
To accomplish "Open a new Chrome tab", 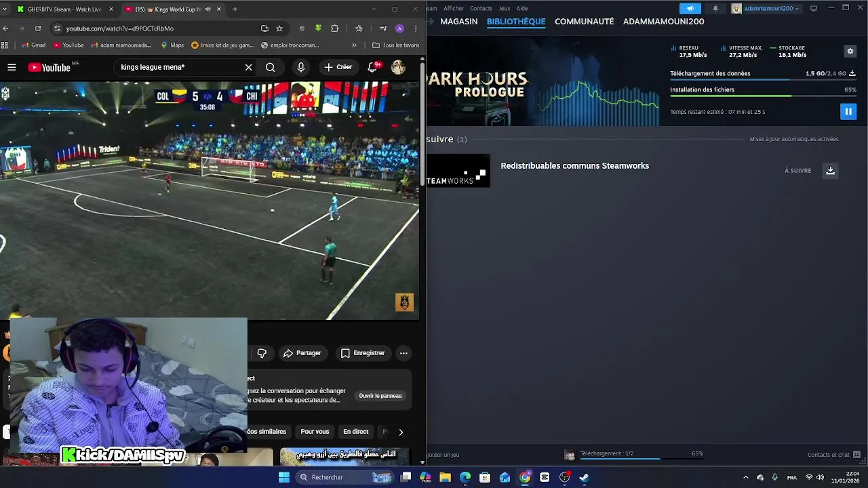I will tap(235, 9).
